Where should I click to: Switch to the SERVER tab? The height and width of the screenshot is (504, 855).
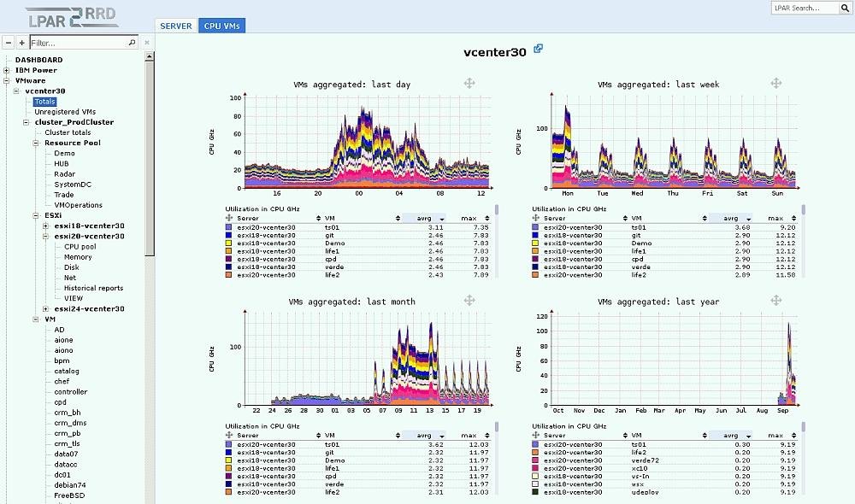coord(176,26)
